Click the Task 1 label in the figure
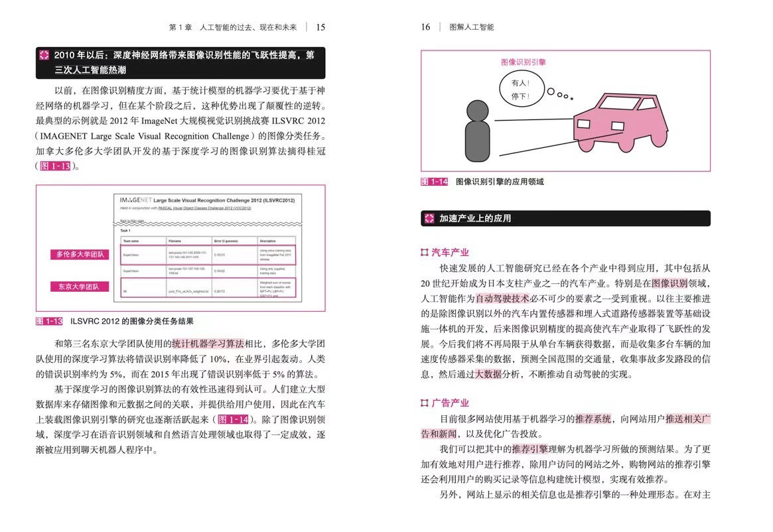Image resolution: width=773 pixels, height=532 pixels. click(x=125, y=230)
